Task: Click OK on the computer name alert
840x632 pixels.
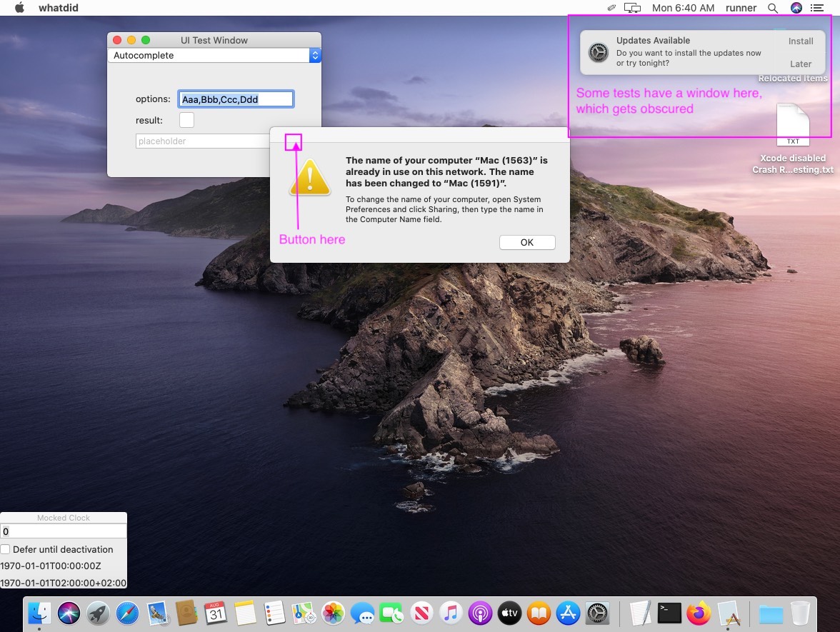Action: pyautogui.click(x=526, y=242)
